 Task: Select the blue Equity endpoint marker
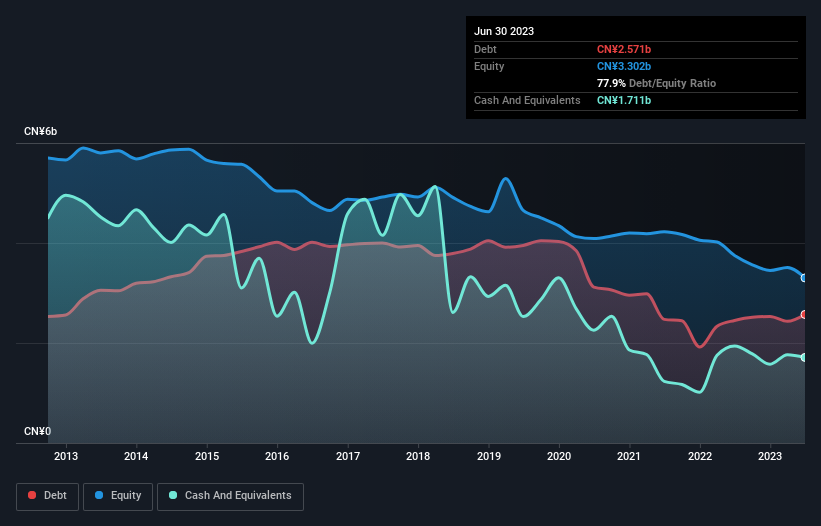click(x=804, y=278)
